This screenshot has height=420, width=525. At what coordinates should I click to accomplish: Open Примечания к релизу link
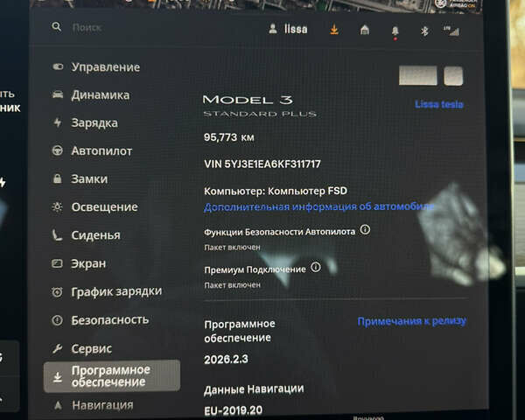click(411, 321)
